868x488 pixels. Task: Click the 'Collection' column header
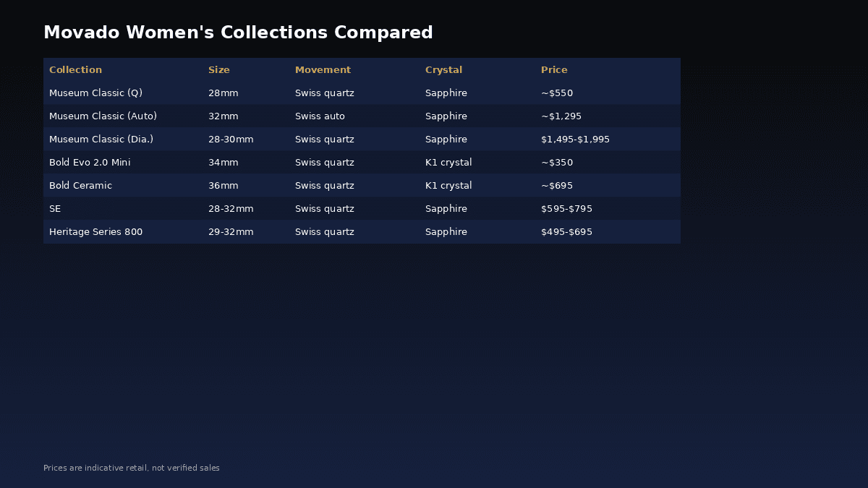tap(75, 70)
